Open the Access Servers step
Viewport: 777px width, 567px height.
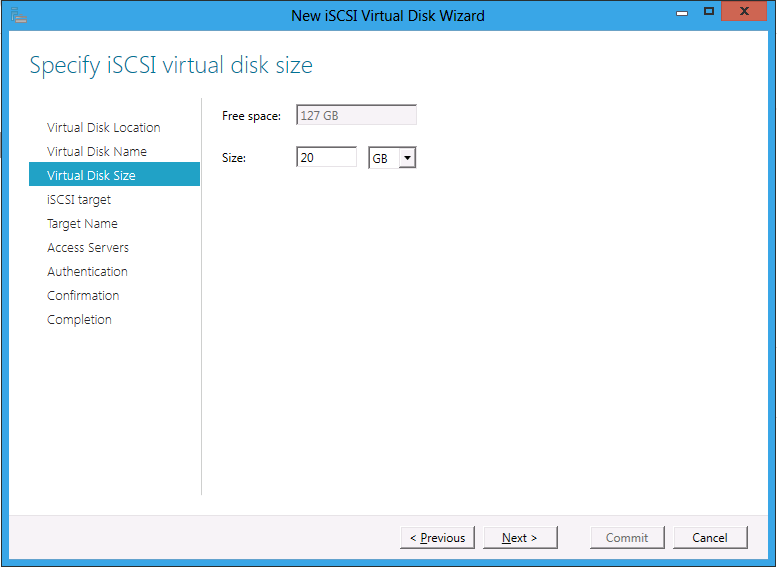point(88,247)
